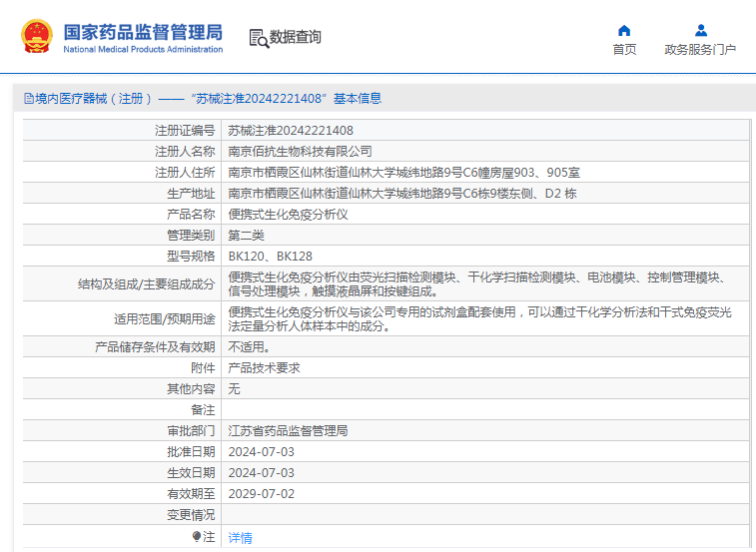Select the 批准日期 value 2024-07-03

(x=261, y=452)
